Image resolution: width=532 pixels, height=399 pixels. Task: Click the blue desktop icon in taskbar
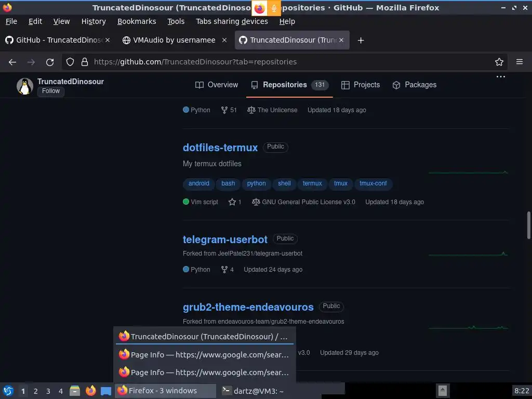coord(106,391)
